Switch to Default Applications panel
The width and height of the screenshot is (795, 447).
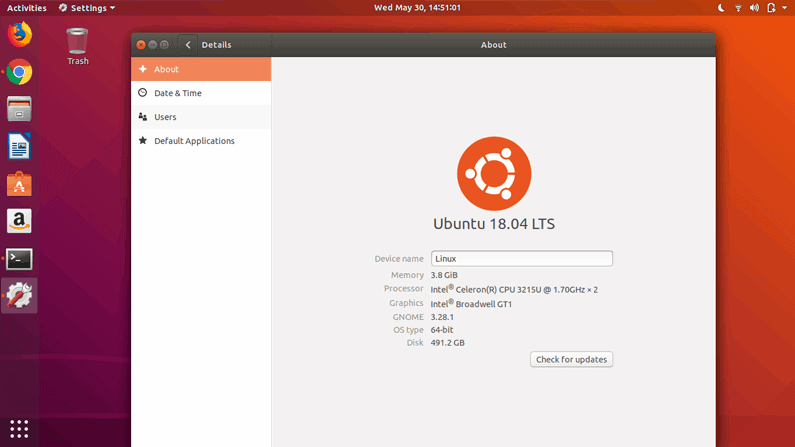201,140
